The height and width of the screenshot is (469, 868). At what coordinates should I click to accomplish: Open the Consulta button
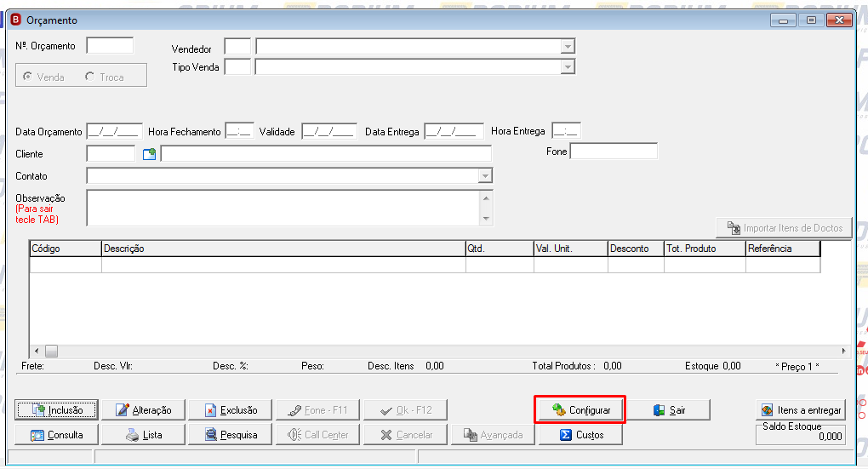[x=56, y=435]
